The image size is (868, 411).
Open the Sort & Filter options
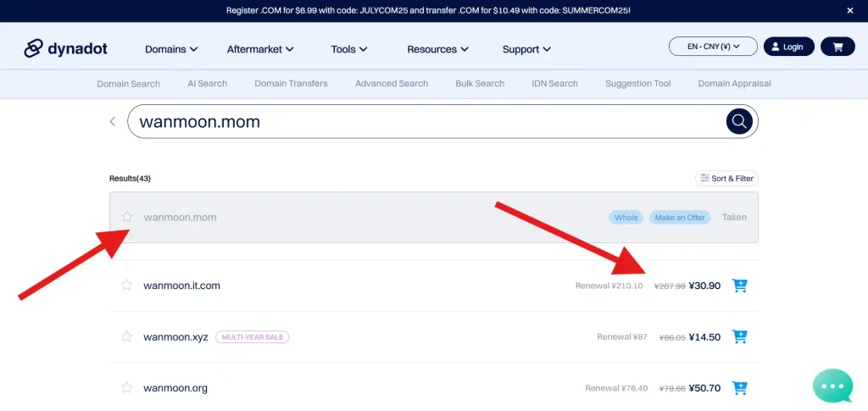point(726,178)
